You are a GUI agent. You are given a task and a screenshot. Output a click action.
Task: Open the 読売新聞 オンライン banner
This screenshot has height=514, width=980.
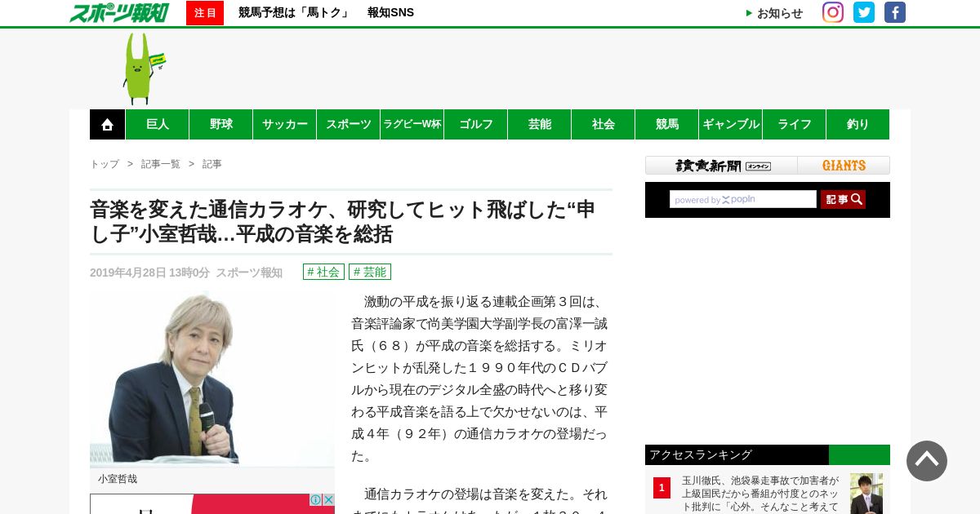coord(721,166)
